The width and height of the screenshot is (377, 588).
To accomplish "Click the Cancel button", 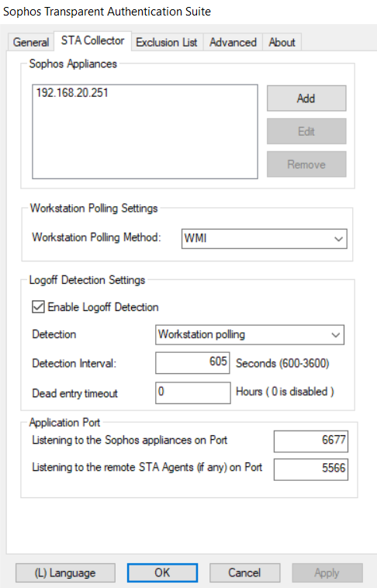I will (244, 572).
